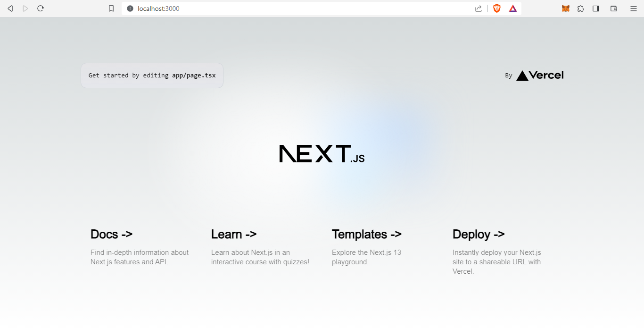Bookmark this page with the bookmark icon
Screen dimensions: 644x328
tap(111, 8)
